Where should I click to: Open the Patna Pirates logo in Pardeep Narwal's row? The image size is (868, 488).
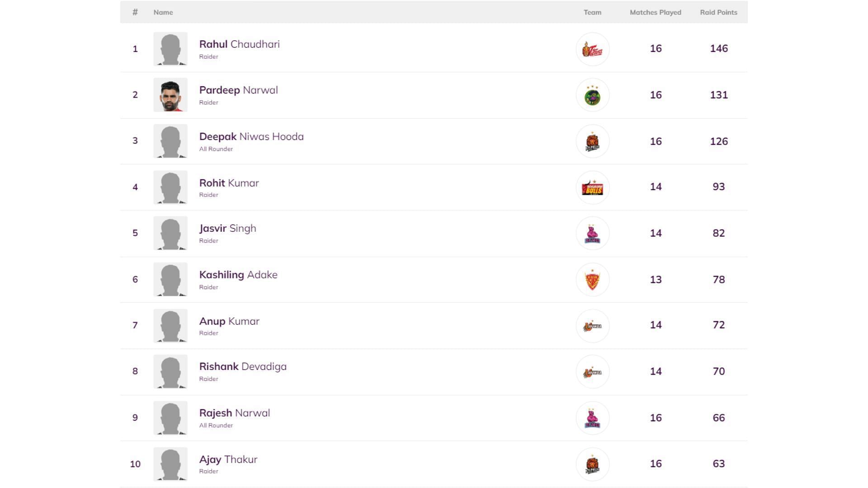coord(592,95)
